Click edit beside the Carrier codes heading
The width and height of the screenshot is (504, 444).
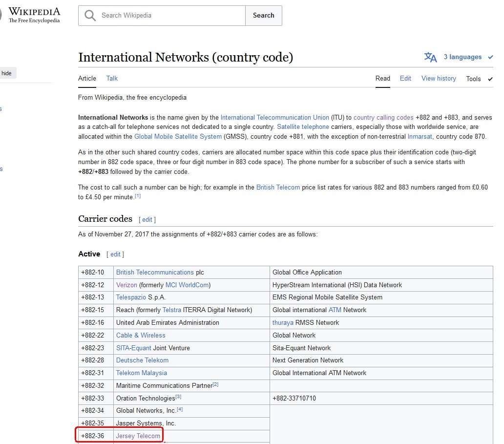coord(147,220)
